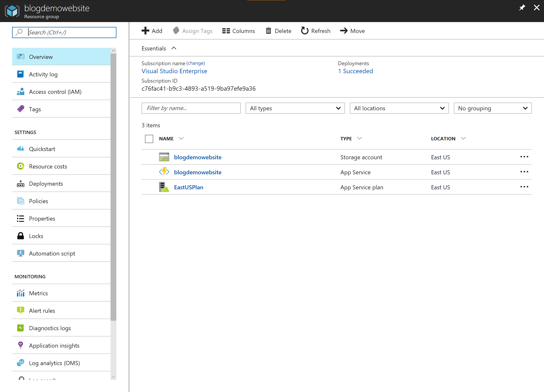Click the storage account icon for blogdemowebsite

click(x=164, y=157)
